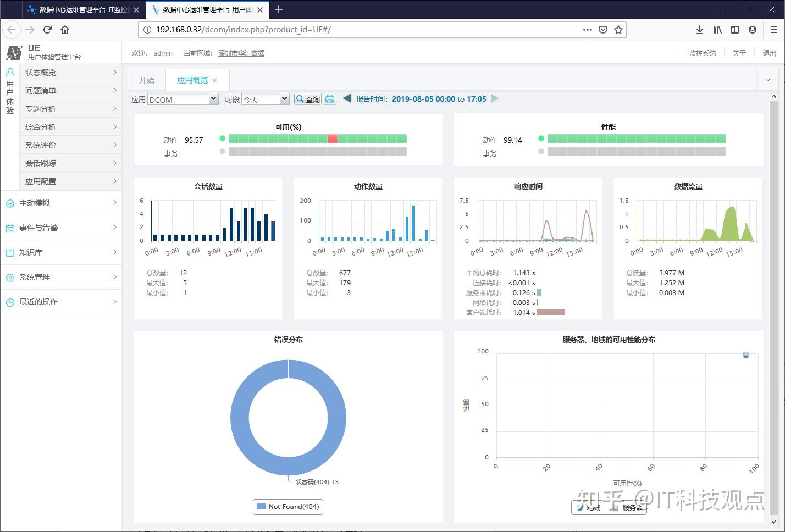Go to 监控系统 link

click(703, 53)
